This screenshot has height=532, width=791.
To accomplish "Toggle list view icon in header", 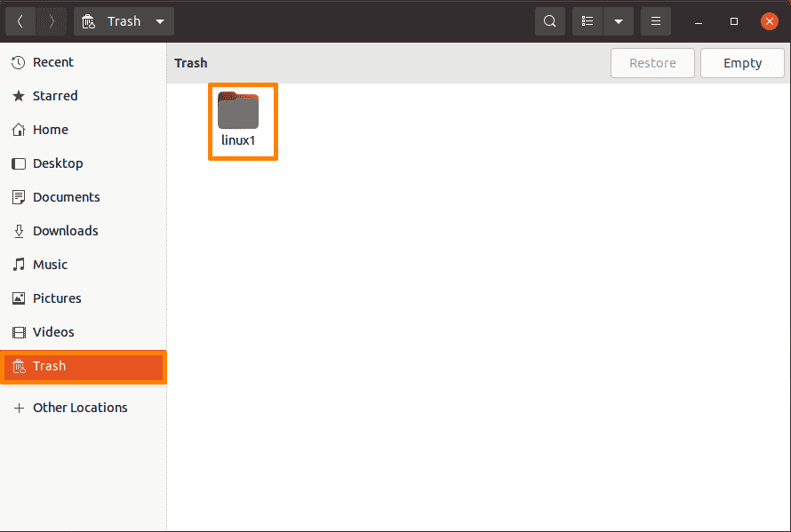I will pyautogui.click(x=587, y=21).
